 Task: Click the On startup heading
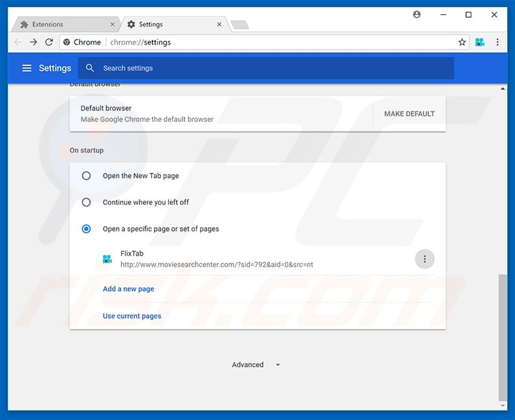(87, 150)
